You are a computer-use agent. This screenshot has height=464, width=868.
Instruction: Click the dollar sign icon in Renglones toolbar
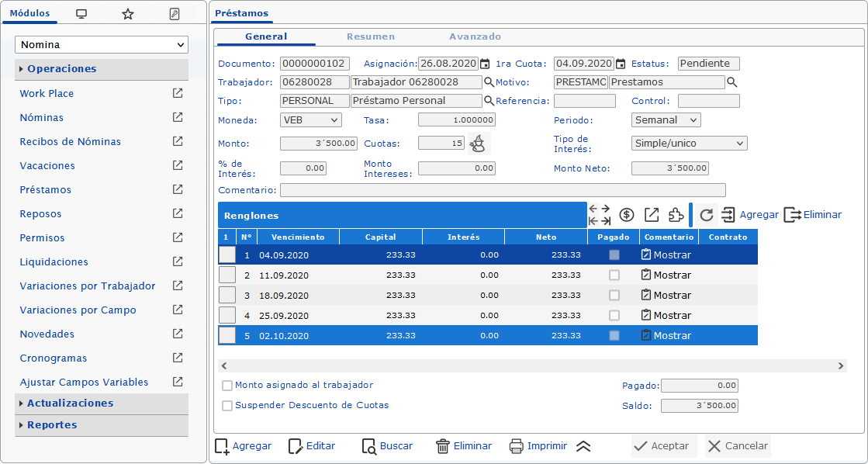[627, 215]
